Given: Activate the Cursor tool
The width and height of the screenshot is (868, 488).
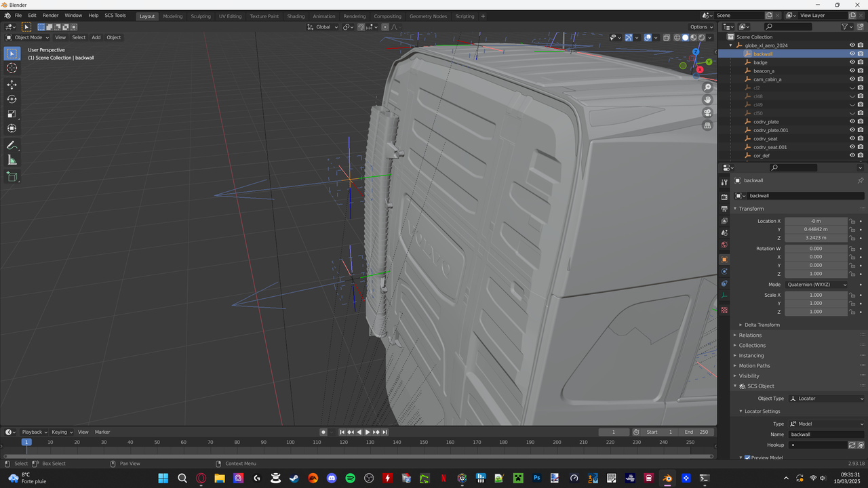Looking at the screenshot, I should coord(12,68).
